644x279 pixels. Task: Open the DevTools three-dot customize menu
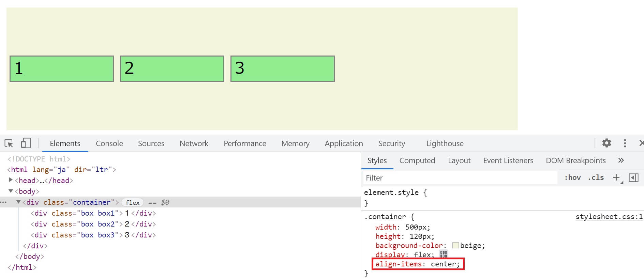pos(625,143)
